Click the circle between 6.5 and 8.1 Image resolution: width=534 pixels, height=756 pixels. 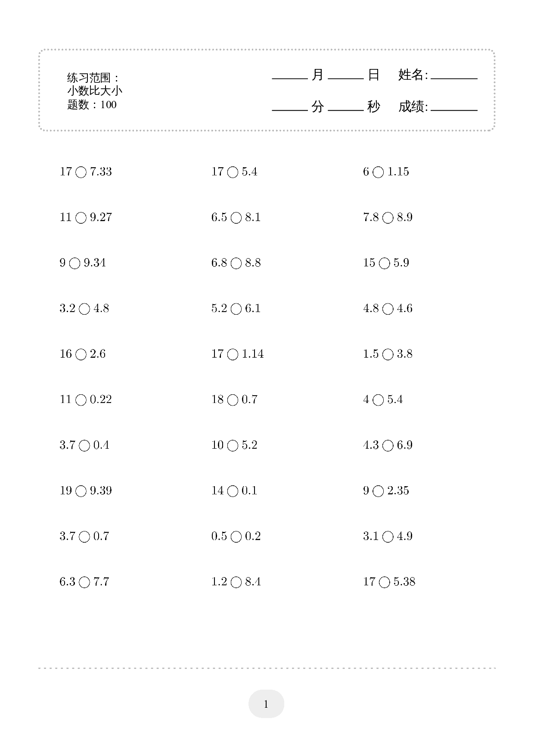tap(236, 218)
